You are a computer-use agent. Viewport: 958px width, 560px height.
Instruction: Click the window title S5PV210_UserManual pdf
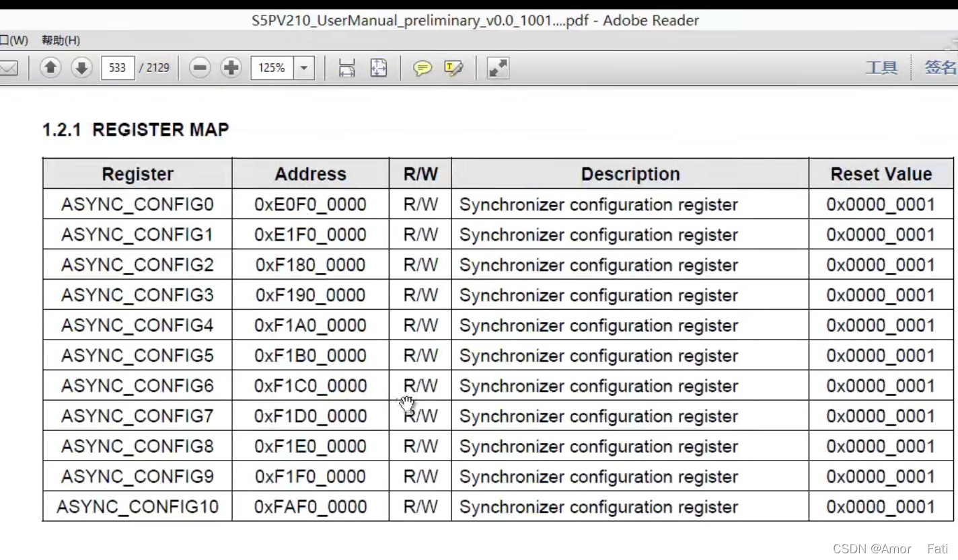pyautogui.click(x=475, y=20)
